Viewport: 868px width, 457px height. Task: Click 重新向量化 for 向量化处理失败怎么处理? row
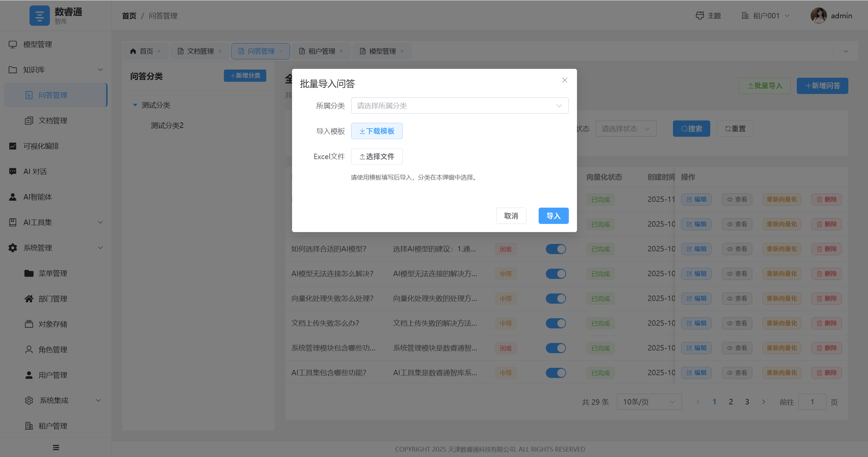[782, 299]
